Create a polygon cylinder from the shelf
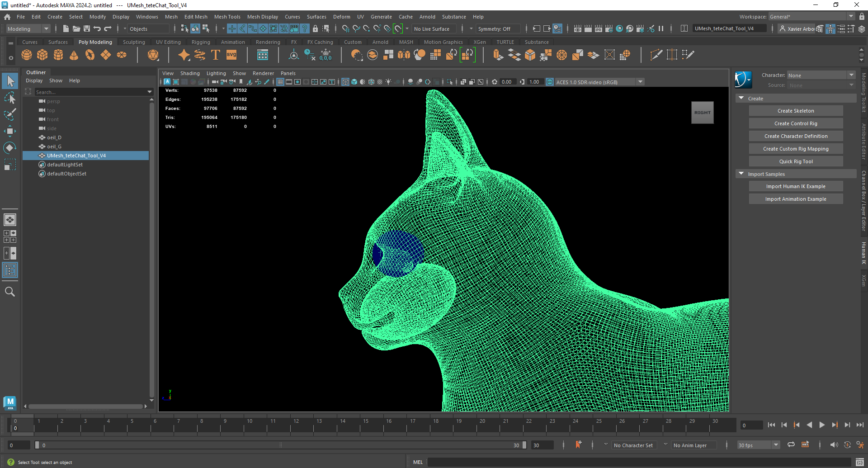This screenshot has width=868, height=468. click(x=58, y=55)
